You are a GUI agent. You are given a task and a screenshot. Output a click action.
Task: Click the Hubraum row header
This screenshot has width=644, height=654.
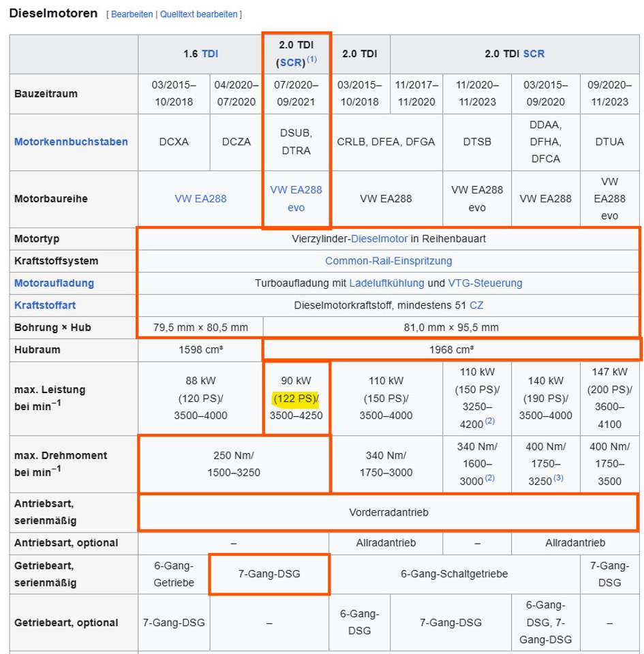pos(74,349)
